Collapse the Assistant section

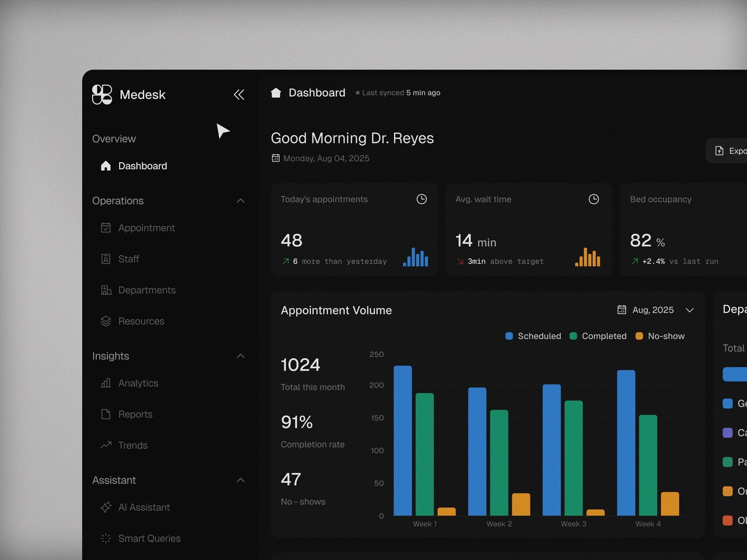[241, 480]
